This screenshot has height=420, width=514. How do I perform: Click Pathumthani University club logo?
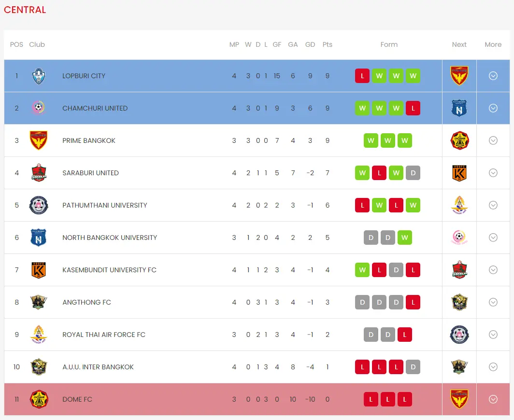pos(39,205)
